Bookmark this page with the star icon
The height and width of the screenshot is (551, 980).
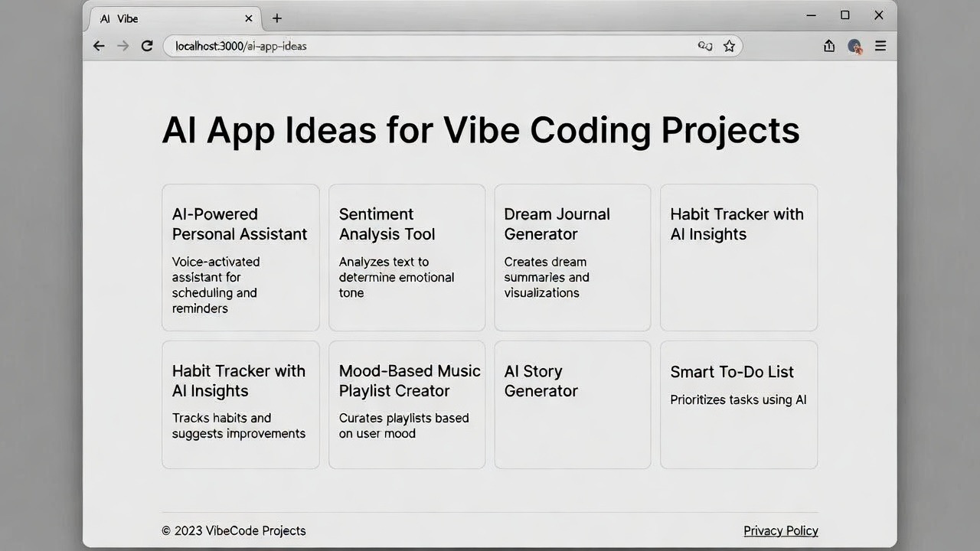pyautogui.click(x=729, y=46)
